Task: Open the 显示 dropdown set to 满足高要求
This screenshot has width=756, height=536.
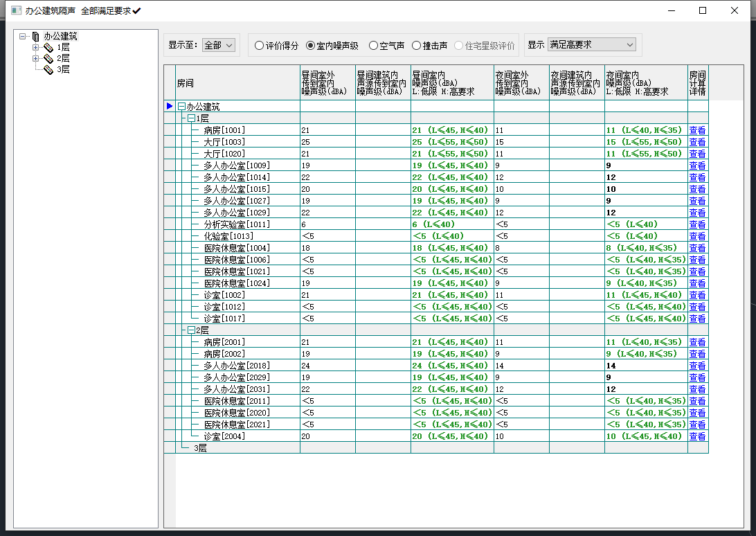Action: (591, 45)
